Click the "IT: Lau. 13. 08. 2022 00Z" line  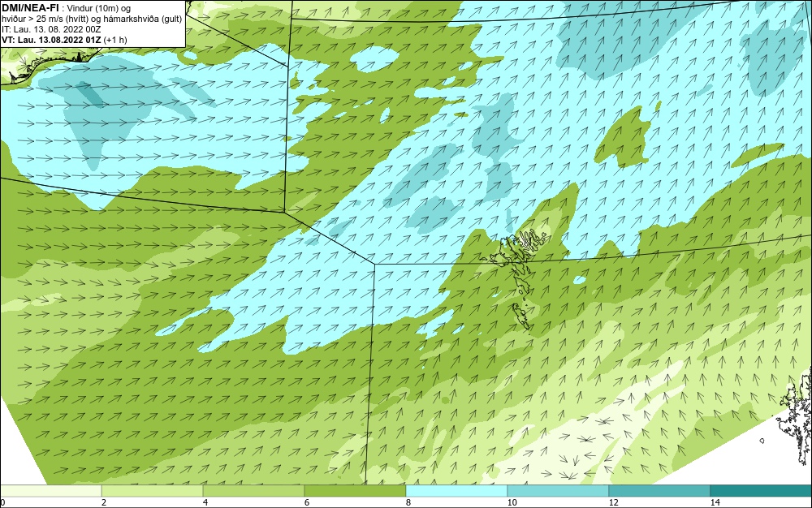click(x=50, y=29)
